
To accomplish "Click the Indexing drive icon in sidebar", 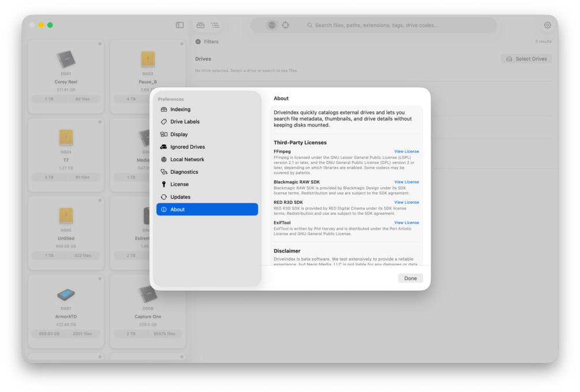I will [163, 110].
